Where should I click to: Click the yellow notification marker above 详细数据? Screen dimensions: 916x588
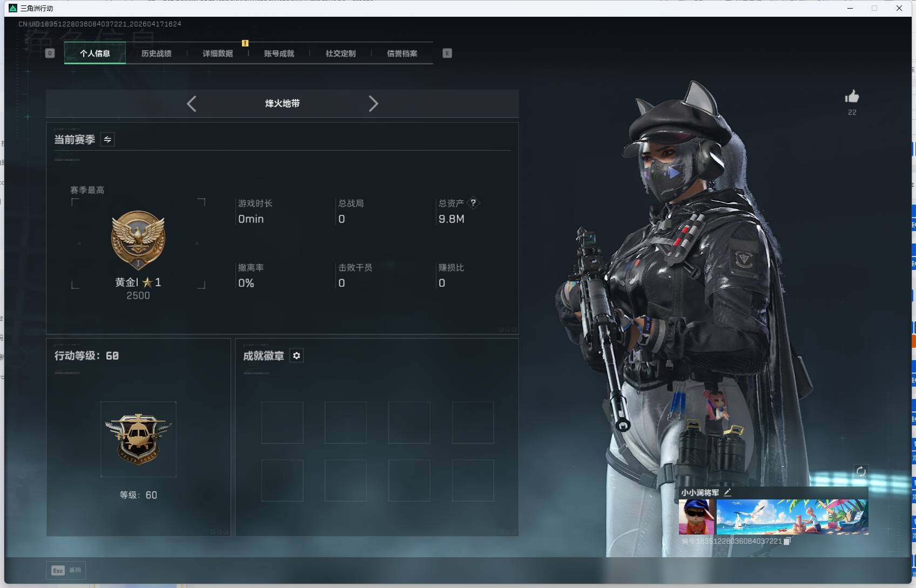[245, 43]
